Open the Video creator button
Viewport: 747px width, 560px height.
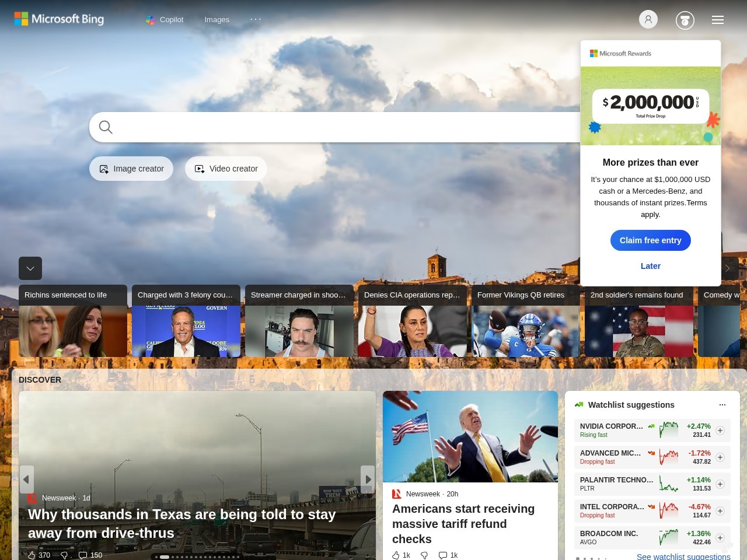226,169
